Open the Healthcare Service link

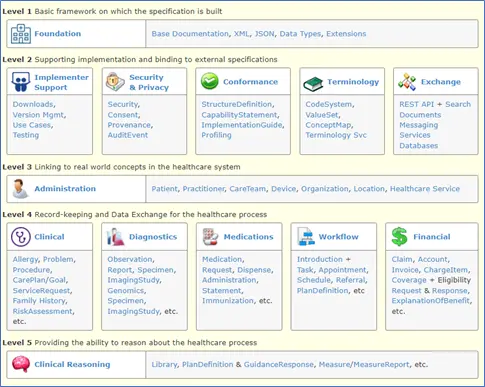425,189
